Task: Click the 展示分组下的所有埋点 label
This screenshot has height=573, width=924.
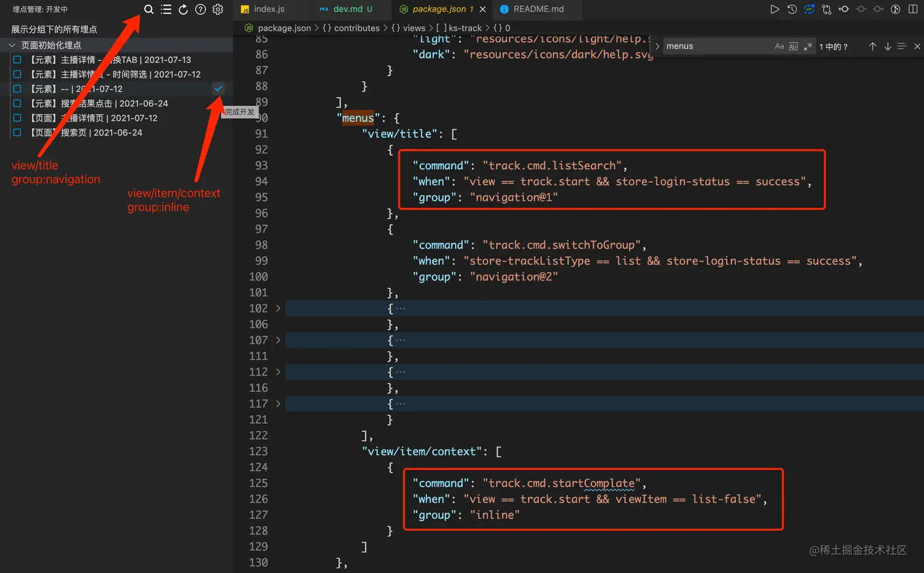Action: click(54, 29)
